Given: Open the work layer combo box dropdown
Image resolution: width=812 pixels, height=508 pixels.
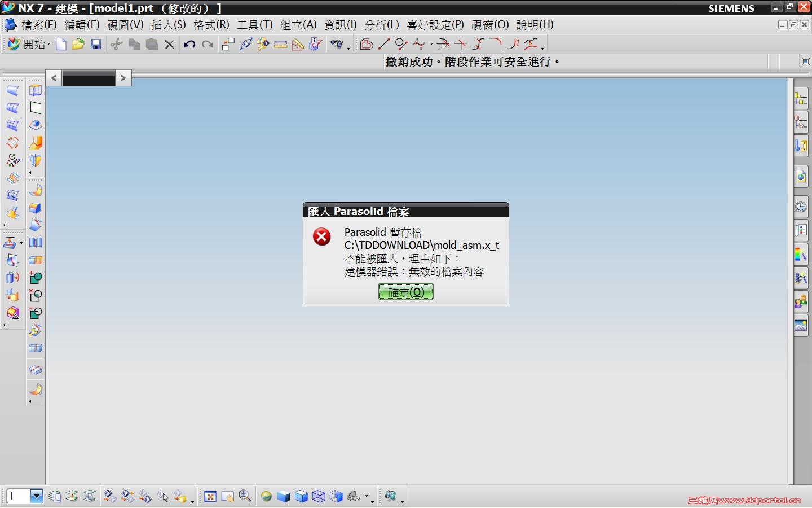Looking at the screenshot, I should point(37,496).
